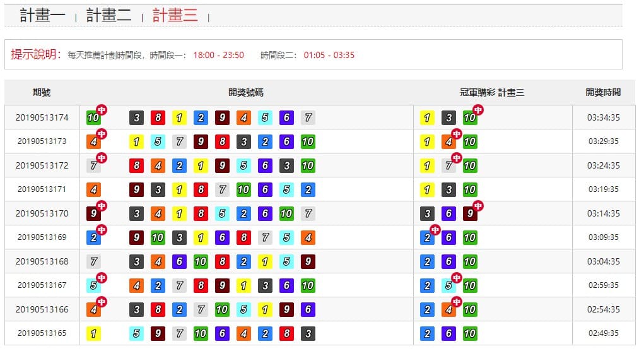Click cyan champion ball 5 in row 20190513167
This screenshot has width=644, height=351.
[x=93, y=285]
